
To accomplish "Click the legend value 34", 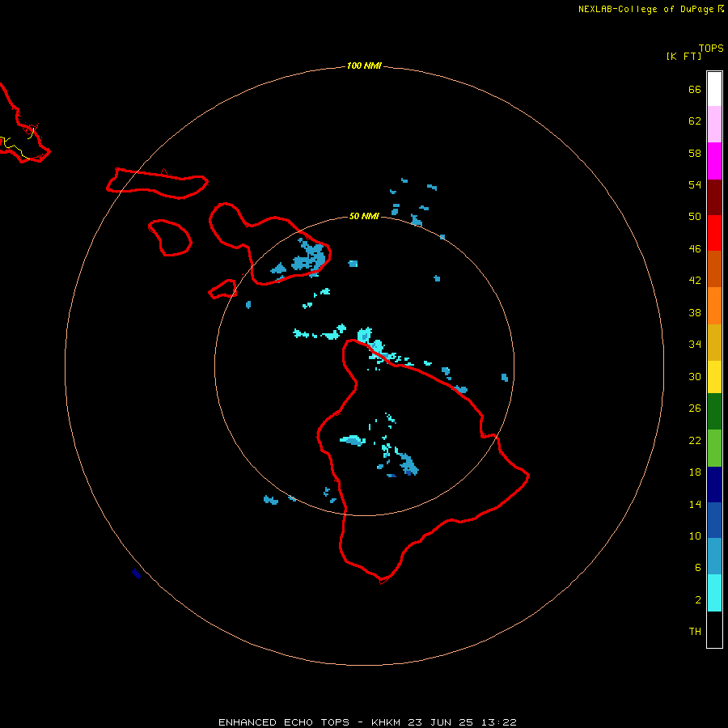I will (x=695, y=345).
